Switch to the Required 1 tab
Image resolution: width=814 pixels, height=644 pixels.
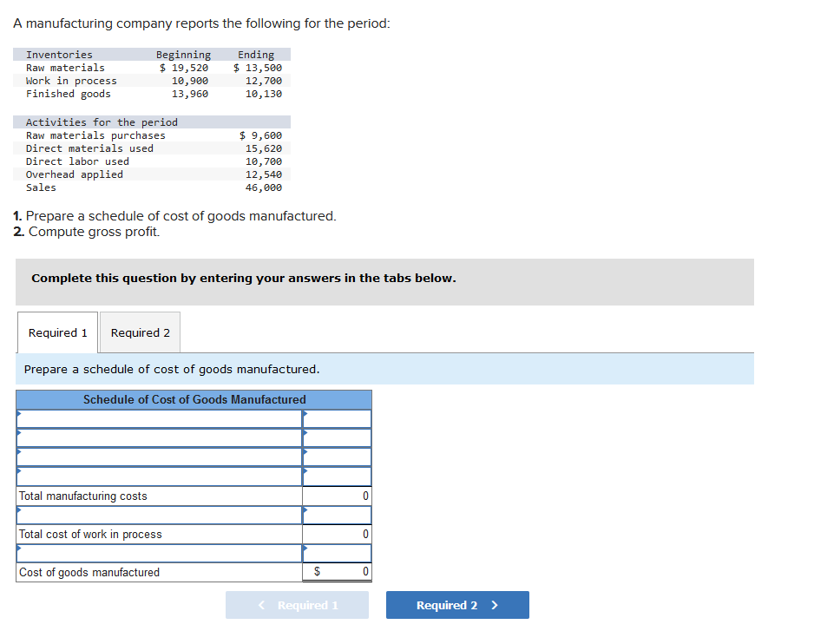pos(57,332)
